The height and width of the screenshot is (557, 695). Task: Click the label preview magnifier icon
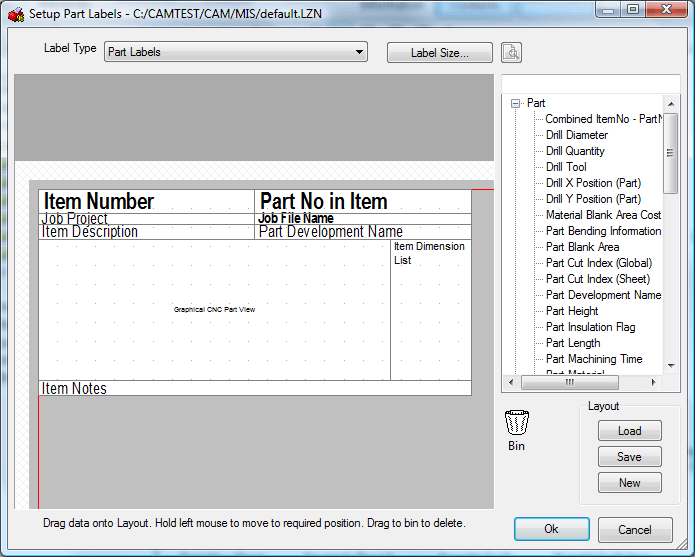click(511, 52)
